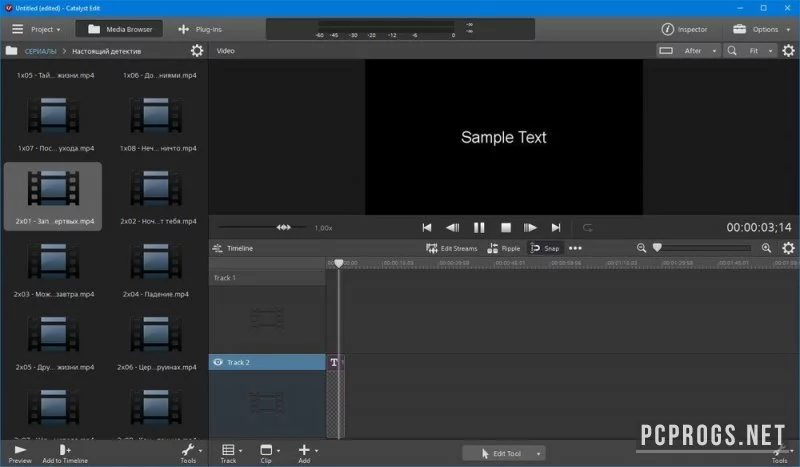This screenshot has width=800, height=467.
Task: Open the media browser settings gear
Action: click(x=197, y=51)
